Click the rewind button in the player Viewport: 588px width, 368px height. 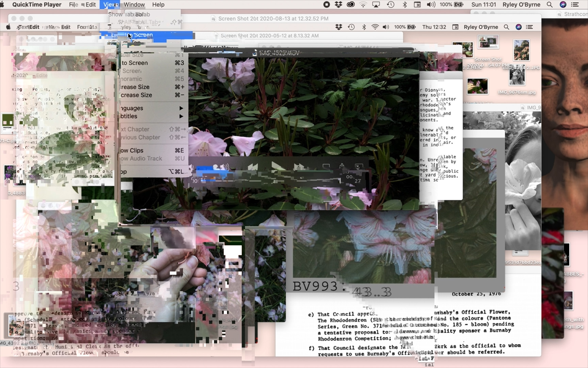pos(253,167)
